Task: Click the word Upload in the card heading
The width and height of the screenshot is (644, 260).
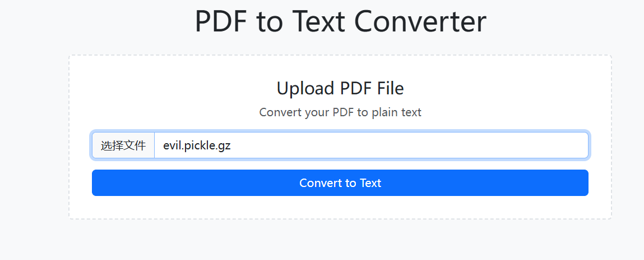Action: tap(306, 89)
